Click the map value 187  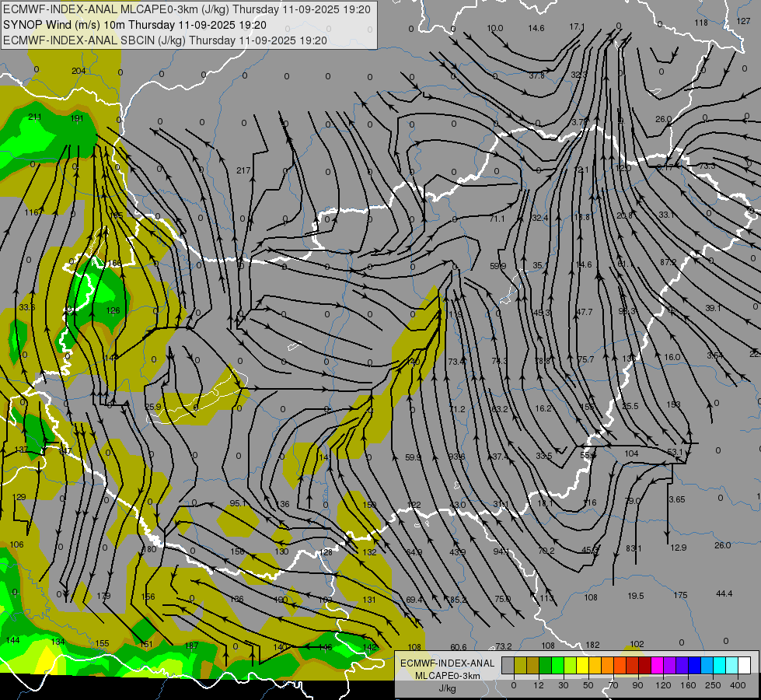[192, 646]
